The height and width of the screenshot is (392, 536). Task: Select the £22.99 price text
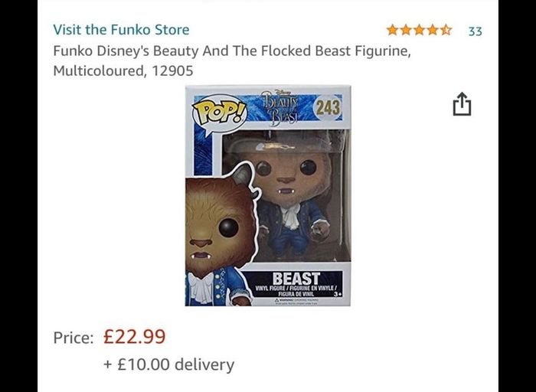[134, 336]
